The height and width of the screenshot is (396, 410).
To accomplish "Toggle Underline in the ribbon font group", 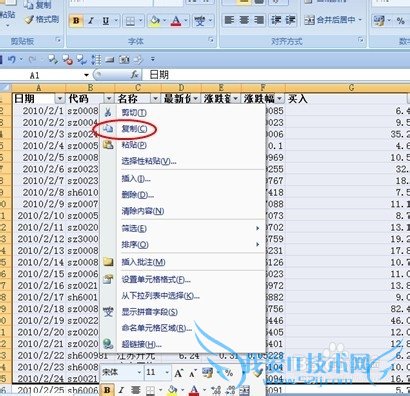I will click(106, 21).
